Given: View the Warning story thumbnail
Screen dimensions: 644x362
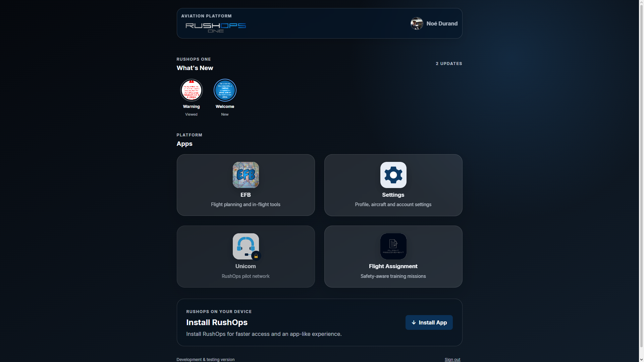Looking at the screenshot, I should (x=191, y=90).
